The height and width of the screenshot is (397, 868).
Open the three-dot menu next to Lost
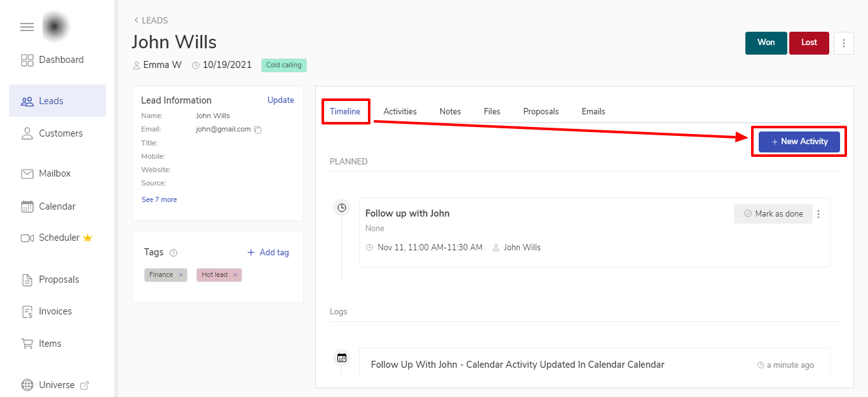click(843, 43)
